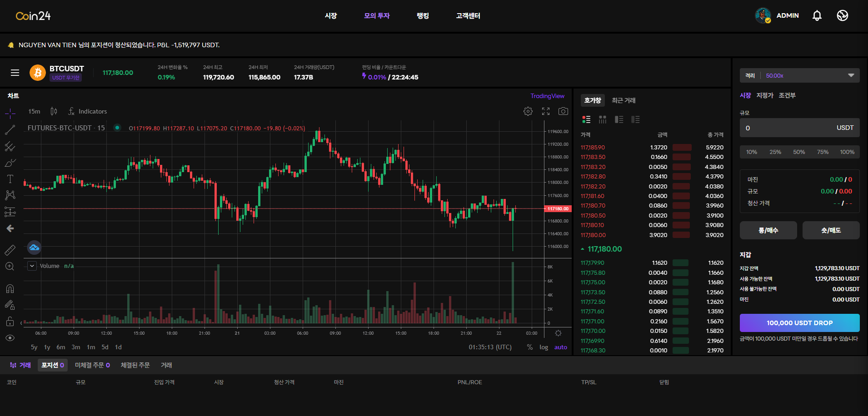The image size is (868, 416).
Task: Take a chart snapshot with camera icon
Action: [563, 111]
